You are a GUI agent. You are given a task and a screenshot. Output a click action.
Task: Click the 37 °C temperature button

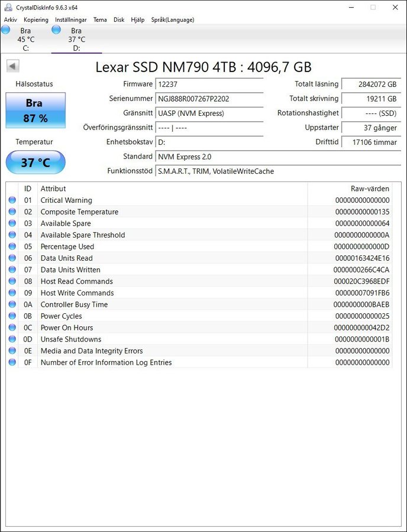click(x=35, y=163)
